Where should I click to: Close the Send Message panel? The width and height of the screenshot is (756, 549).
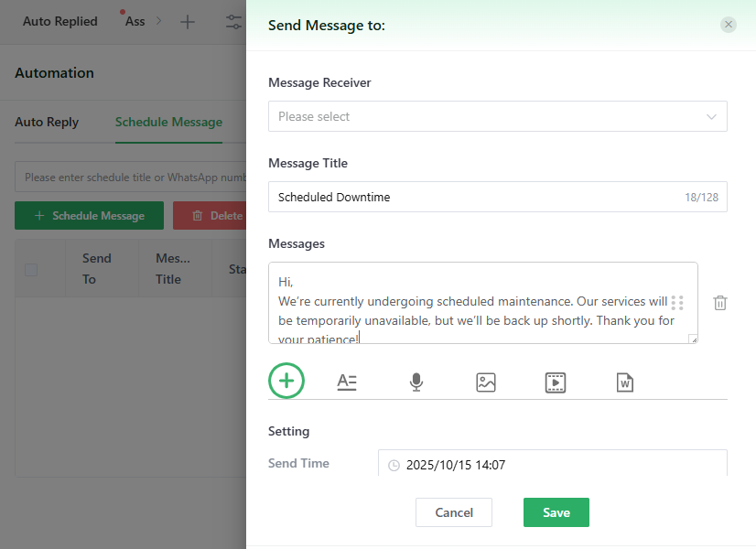click(729, 25)
